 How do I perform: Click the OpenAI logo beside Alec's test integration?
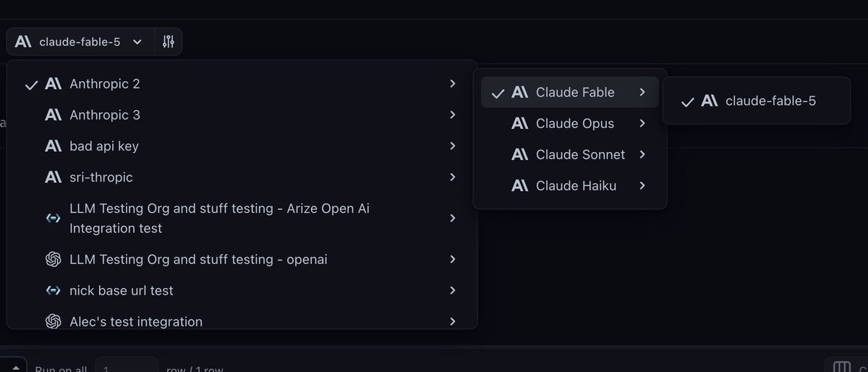tap(53, 321)
